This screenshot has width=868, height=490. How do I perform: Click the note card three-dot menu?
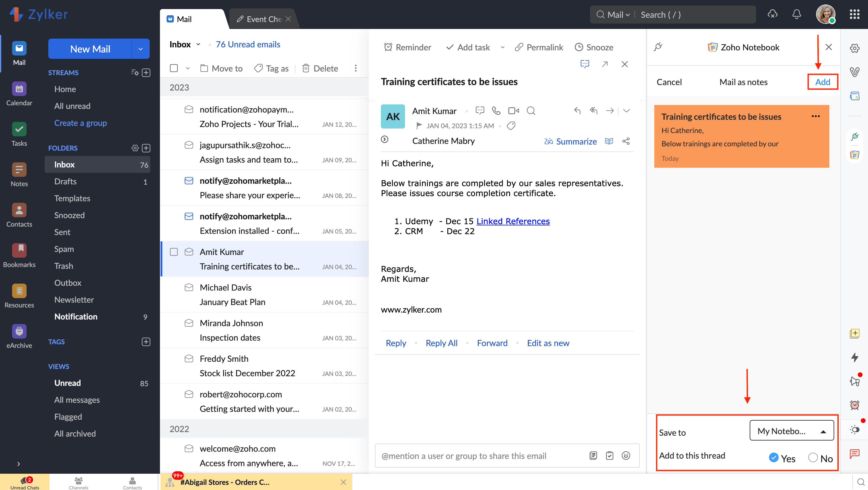coord(815,116)
